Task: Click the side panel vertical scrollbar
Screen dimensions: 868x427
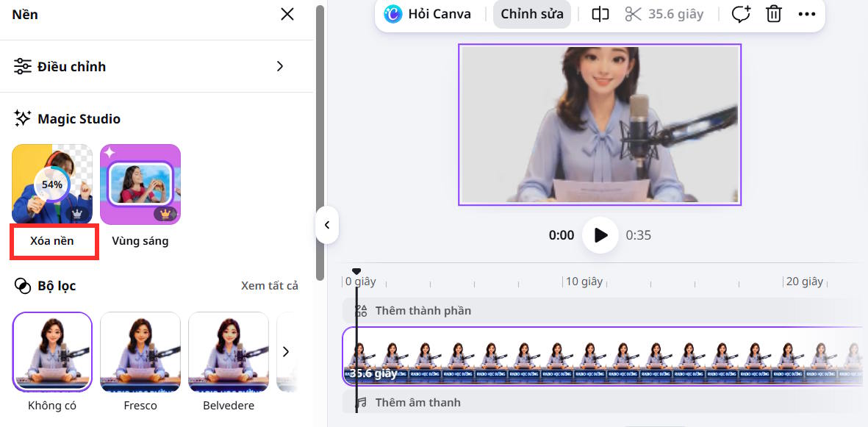Action: (x=320, y=143)
